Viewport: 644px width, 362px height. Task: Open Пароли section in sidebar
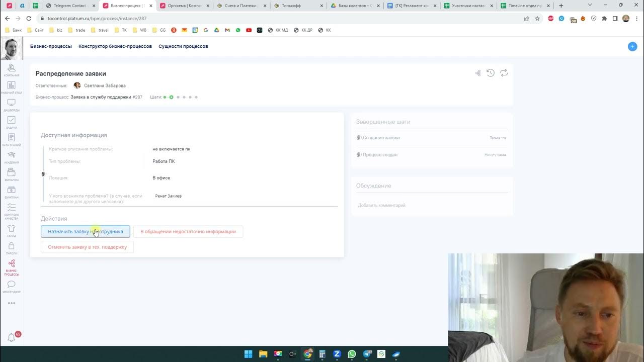pos(12,248)
